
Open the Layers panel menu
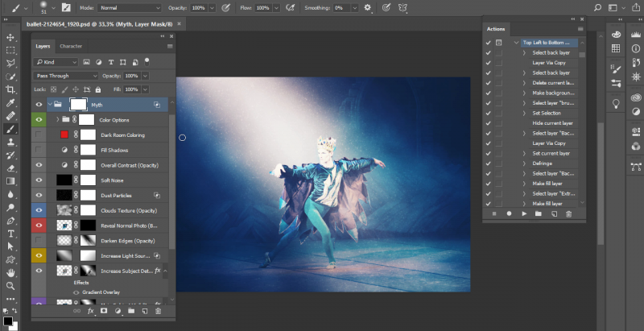(x=170, y=47)
